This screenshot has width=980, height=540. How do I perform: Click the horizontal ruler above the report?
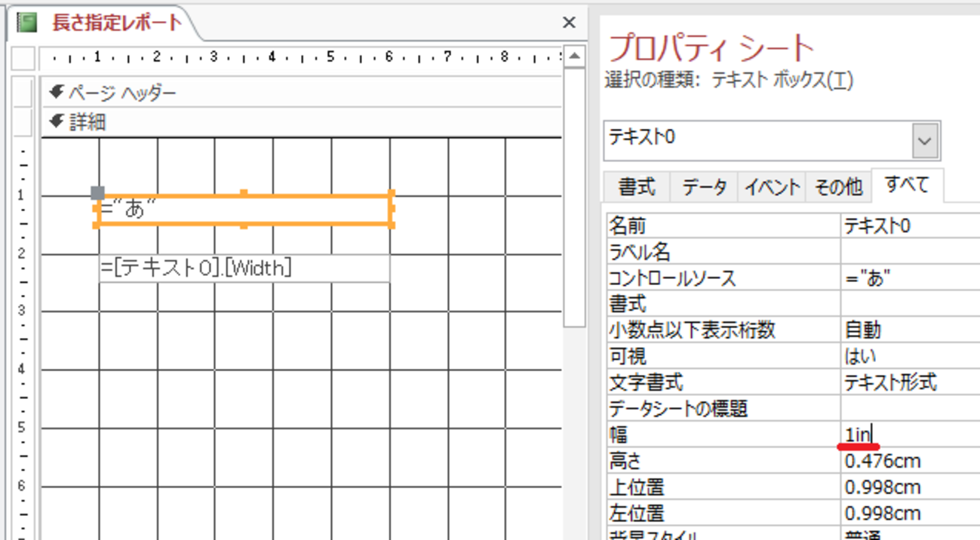click(302, 57)
